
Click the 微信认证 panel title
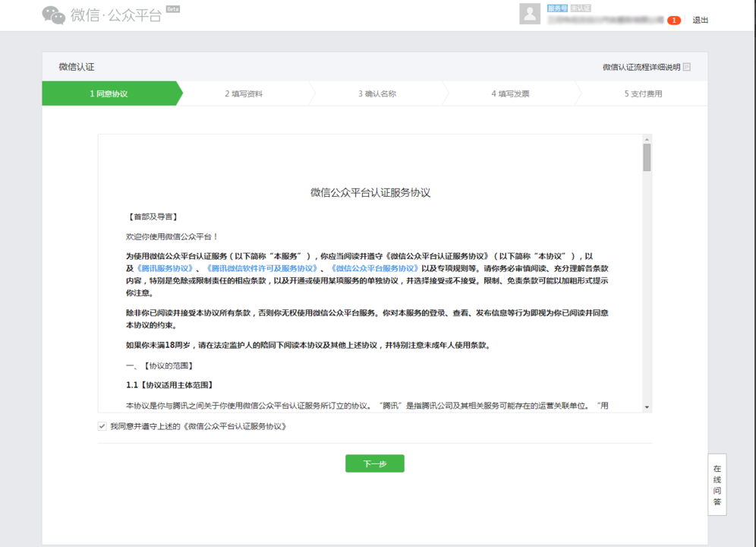pos(77,67)
